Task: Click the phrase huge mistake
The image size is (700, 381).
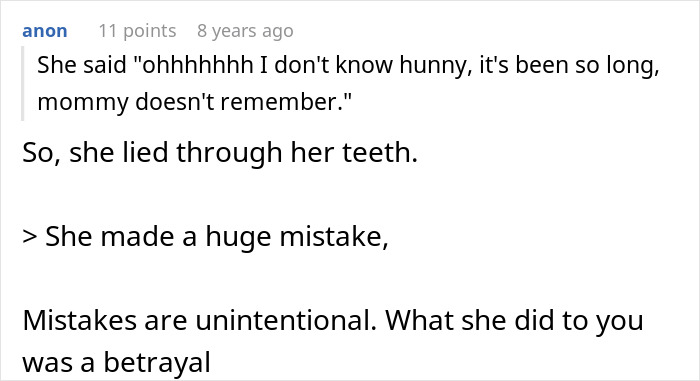Action: (x=296, y=237)
